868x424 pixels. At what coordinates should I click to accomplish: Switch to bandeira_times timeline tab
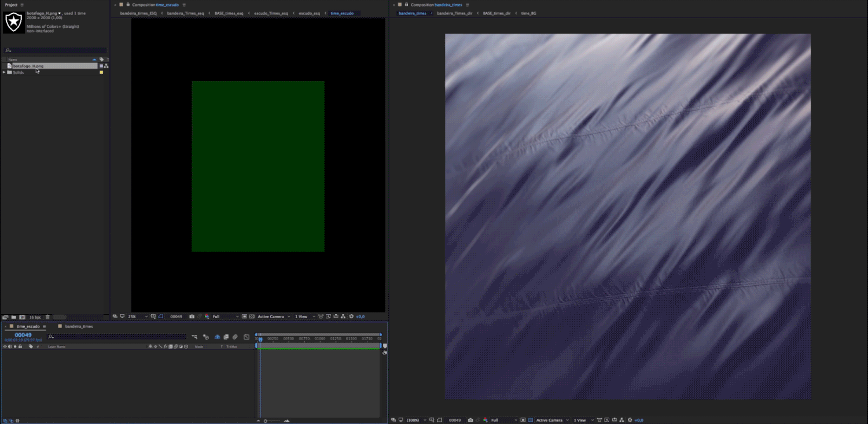[79, 326]
